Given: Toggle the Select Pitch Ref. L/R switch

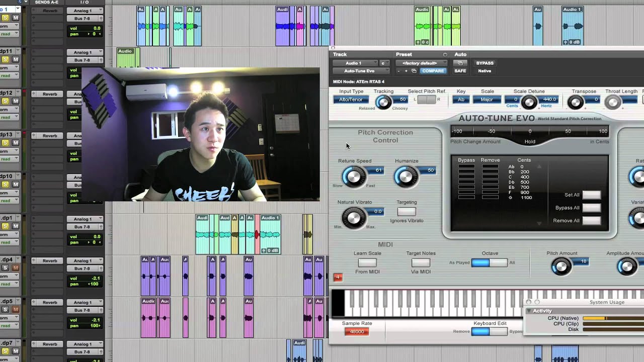Looking at the screenshot, I should (x=426, y=100).
